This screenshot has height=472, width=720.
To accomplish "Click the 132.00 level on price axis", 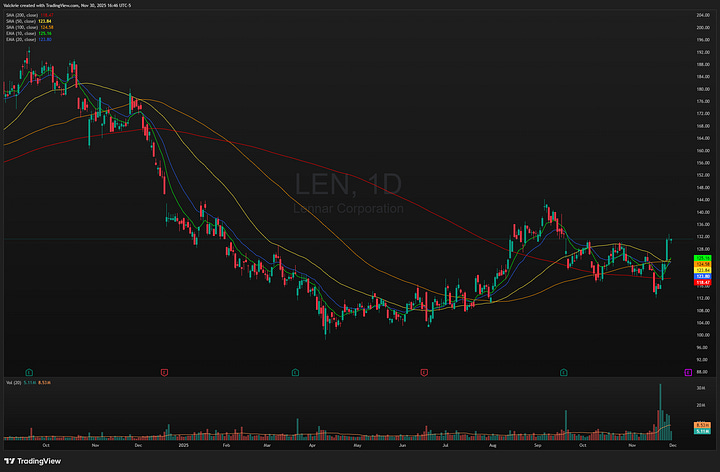I will point(703,237).
